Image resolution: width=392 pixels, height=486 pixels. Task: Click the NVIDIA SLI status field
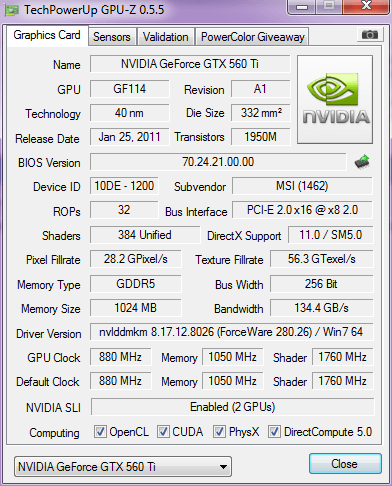(x=232, y=407)
